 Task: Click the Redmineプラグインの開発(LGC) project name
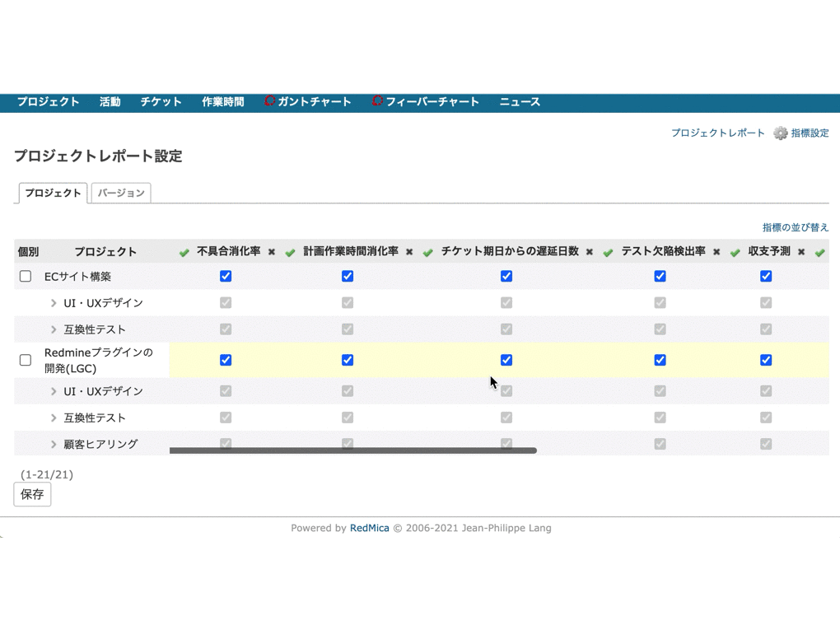[x=99, y=360]
